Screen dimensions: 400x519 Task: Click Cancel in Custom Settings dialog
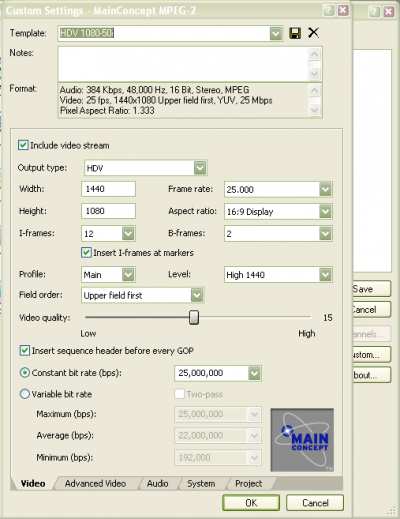(315, 503)
